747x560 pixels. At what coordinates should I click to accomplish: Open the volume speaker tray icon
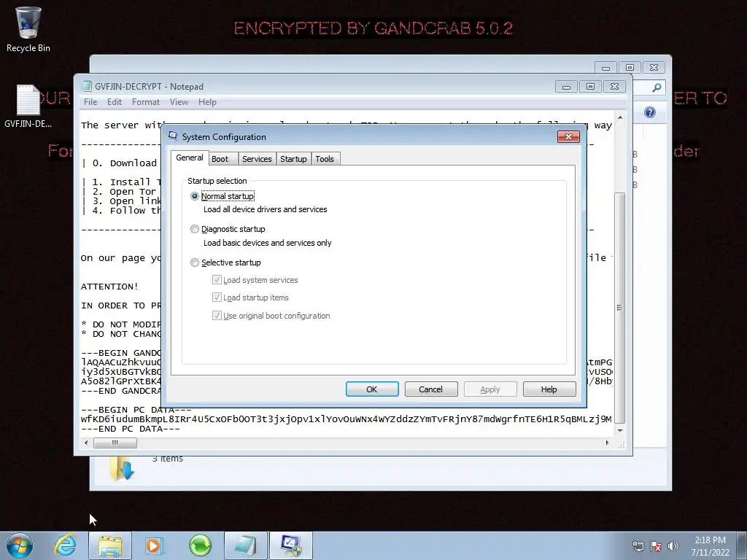coord(673,546)
